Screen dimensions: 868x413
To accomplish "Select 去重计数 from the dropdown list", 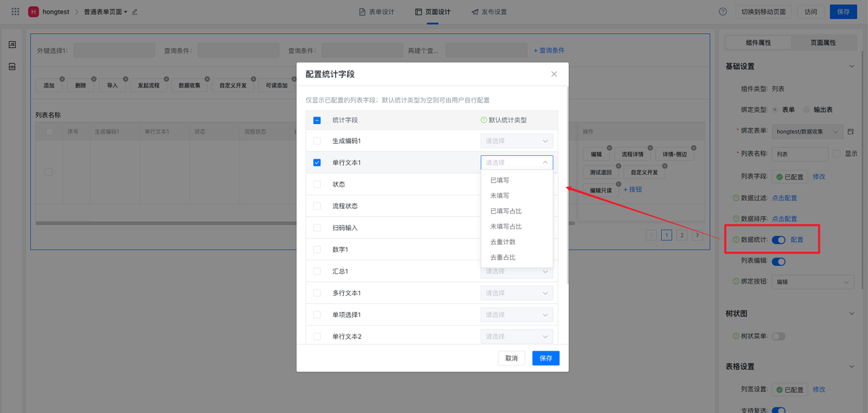I will point(502,242).
